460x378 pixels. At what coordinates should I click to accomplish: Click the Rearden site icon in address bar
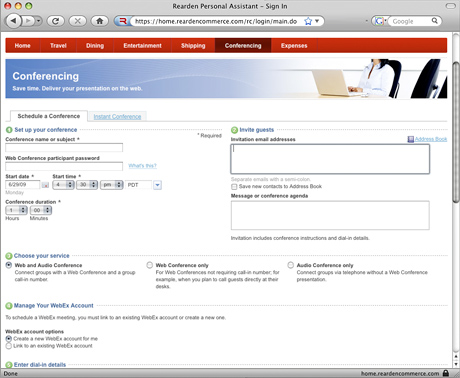[x=122, y=21]
